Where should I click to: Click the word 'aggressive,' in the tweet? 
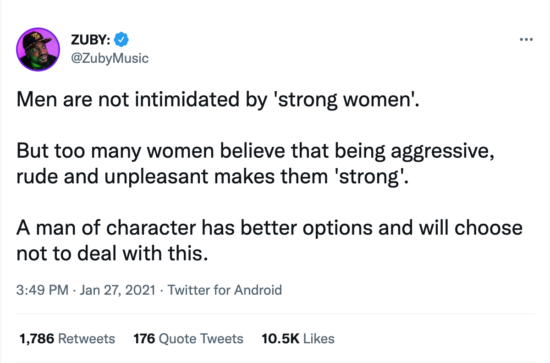point(442,152)
